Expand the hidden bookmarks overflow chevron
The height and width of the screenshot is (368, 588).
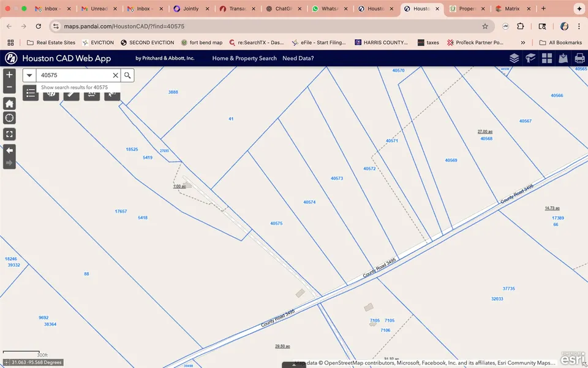(x=522, y=42)
